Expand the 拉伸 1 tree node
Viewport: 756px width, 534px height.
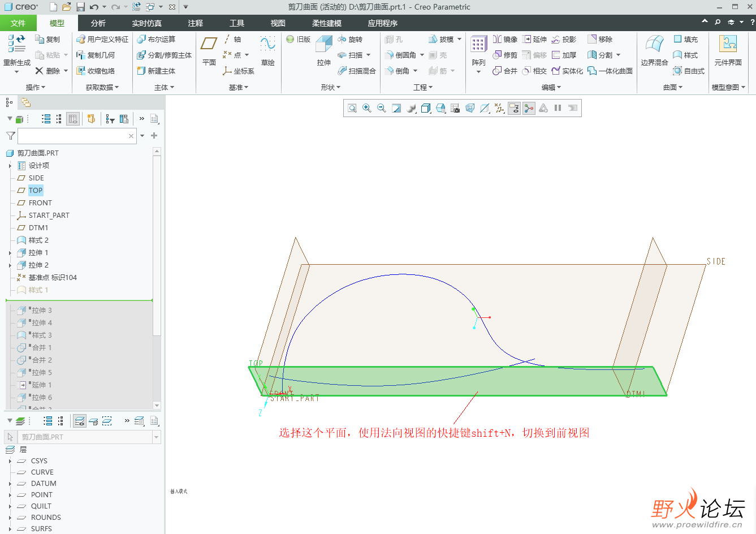(10, 253)
